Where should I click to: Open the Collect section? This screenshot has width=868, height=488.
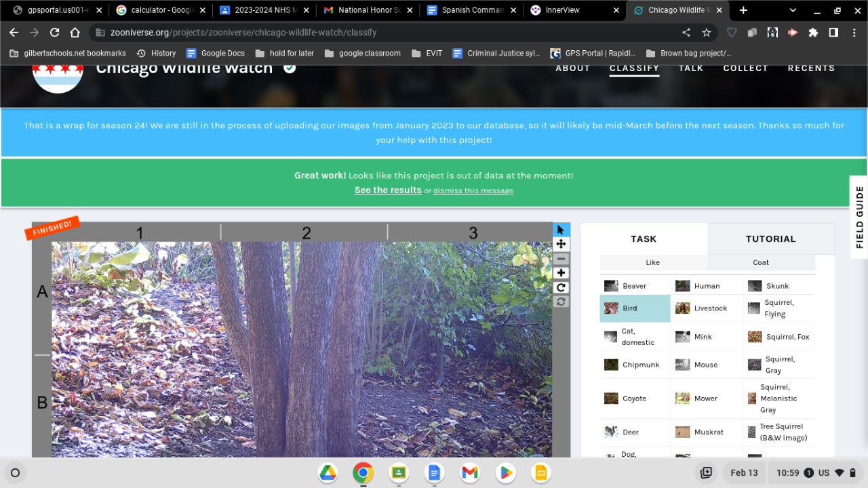[745, 68]
